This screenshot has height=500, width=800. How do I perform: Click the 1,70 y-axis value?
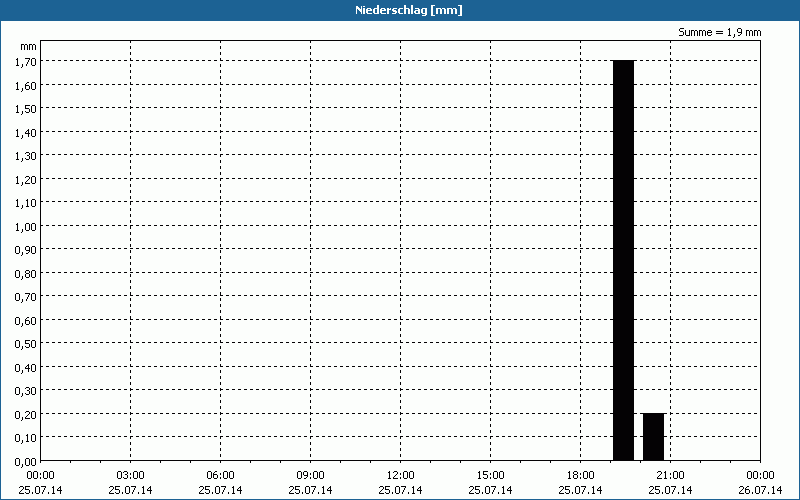tap(26, 62)
